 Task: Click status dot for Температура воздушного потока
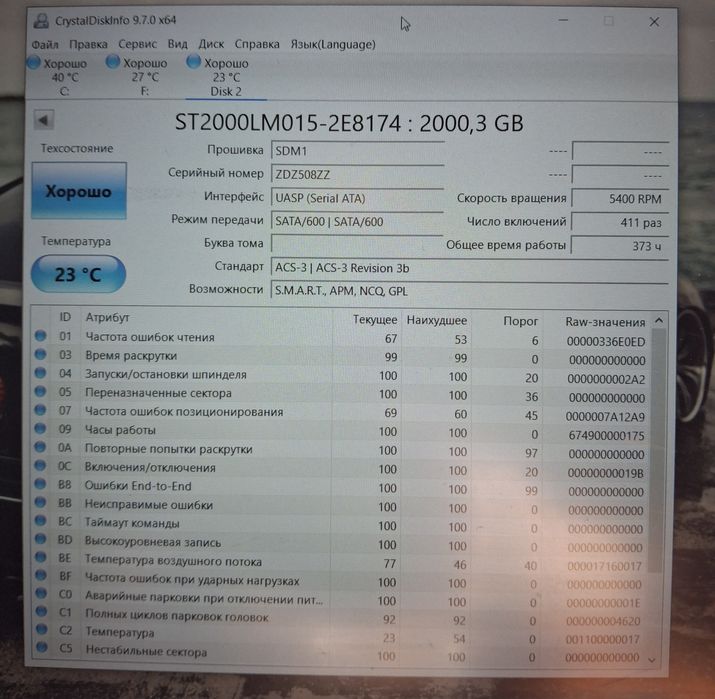(x=41, y=557)
